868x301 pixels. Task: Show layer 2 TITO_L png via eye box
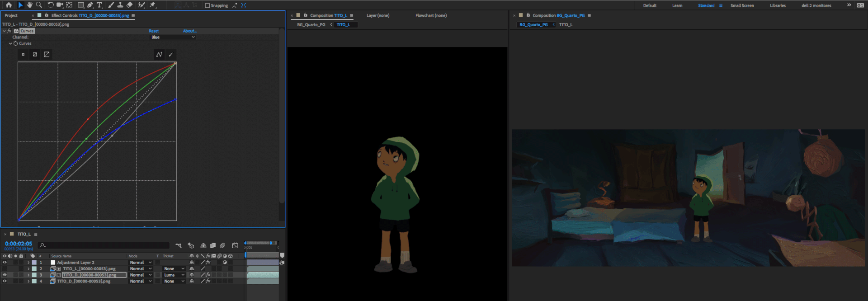click(x=5, y=268)
